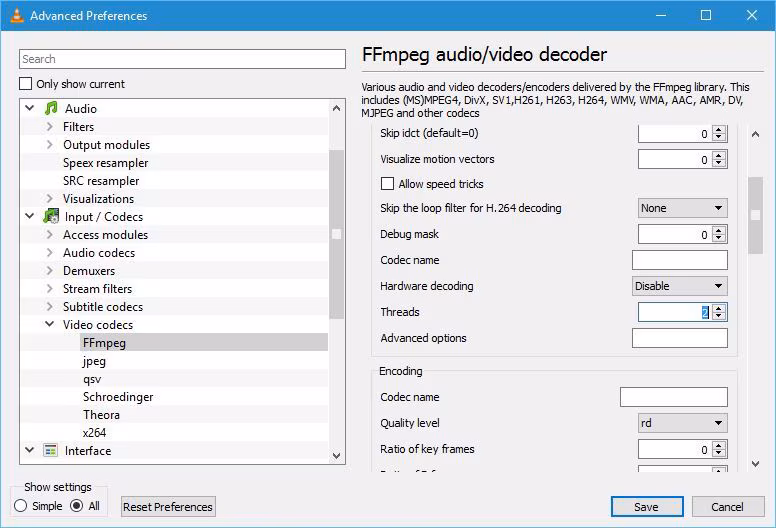Open Skip the loop filter dropdown
The height and width of the screenshot is (528, 776).
pos(682,208)
